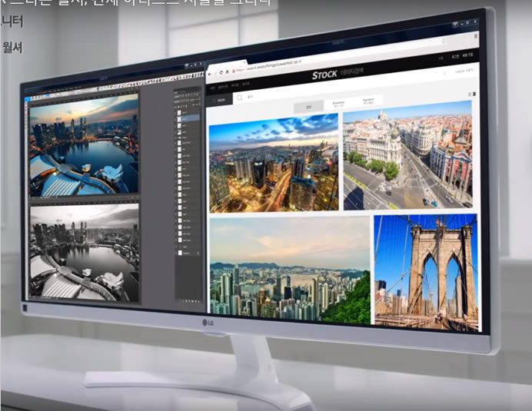Click the browser home icon
Screen dimensions: 532x411
pos(227,72)
